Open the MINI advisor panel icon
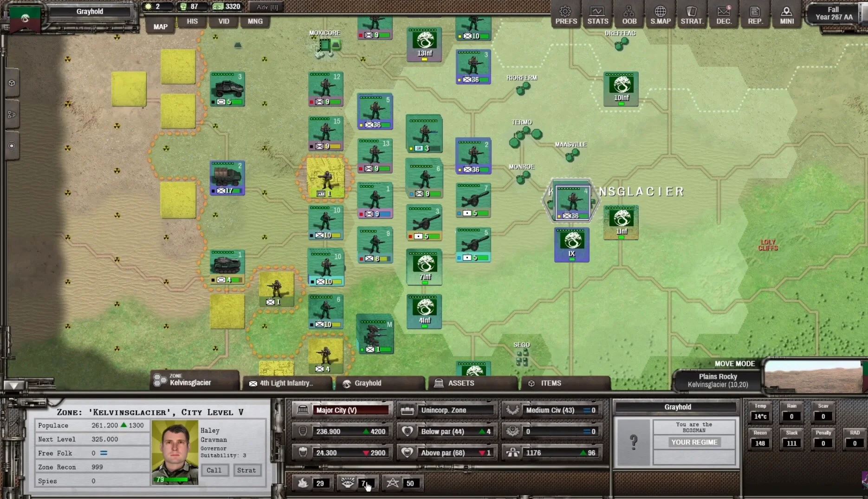Viewport: 868px width, 499px height. 786,14
